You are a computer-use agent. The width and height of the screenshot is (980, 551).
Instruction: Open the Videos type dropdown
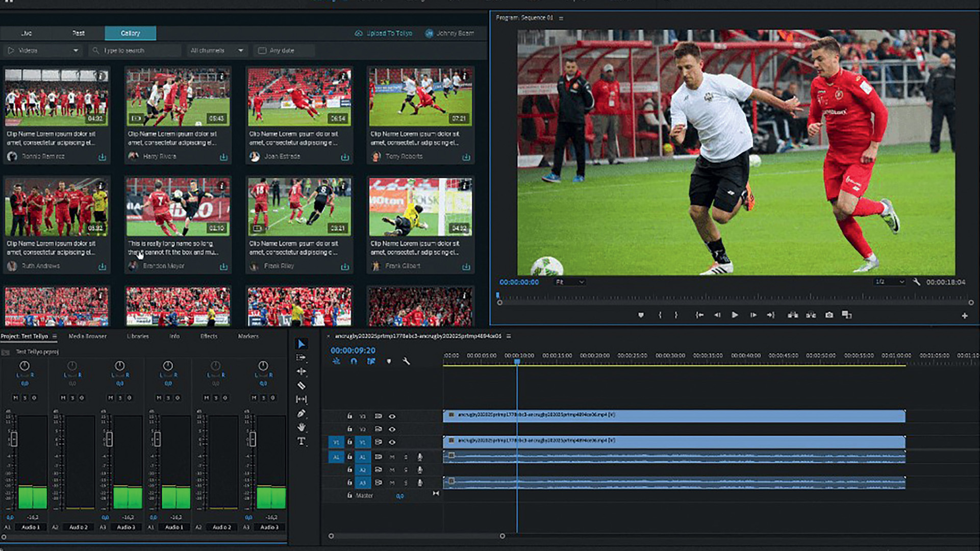(x=43, y=51)
